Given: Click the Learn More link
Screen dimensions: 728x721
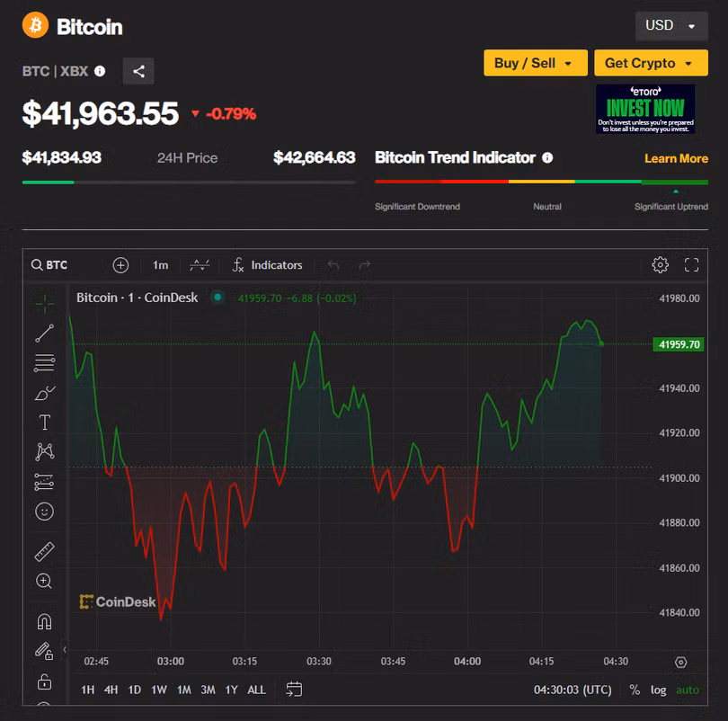Looking at the screenshot, I should point(676,158).
